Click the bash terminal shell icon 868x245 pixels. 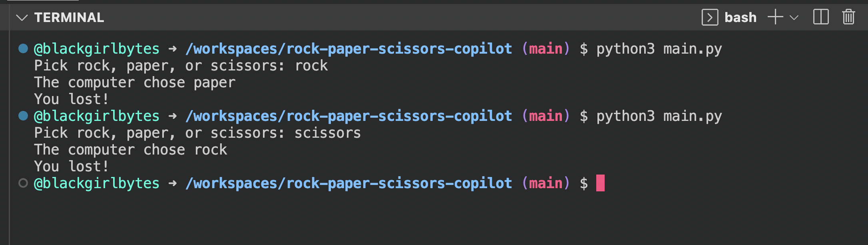[x=710, y=18]
